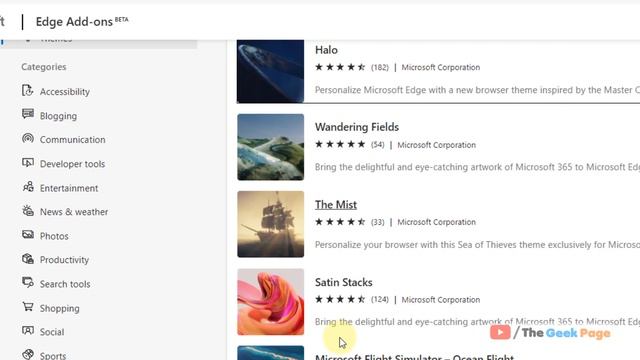Click Microsoft Corporation under Satin Stacks
This screenshot has width=640, height=360.
coord(440,300)
